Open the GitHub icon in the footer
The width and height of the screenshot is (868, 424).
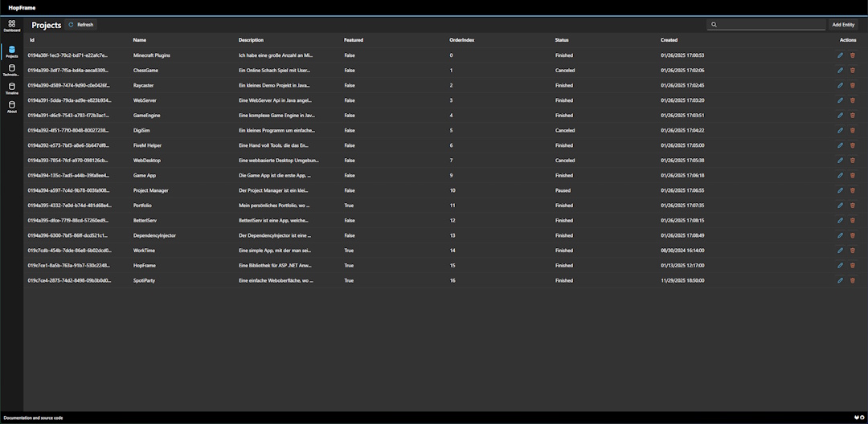pos(862,418)
